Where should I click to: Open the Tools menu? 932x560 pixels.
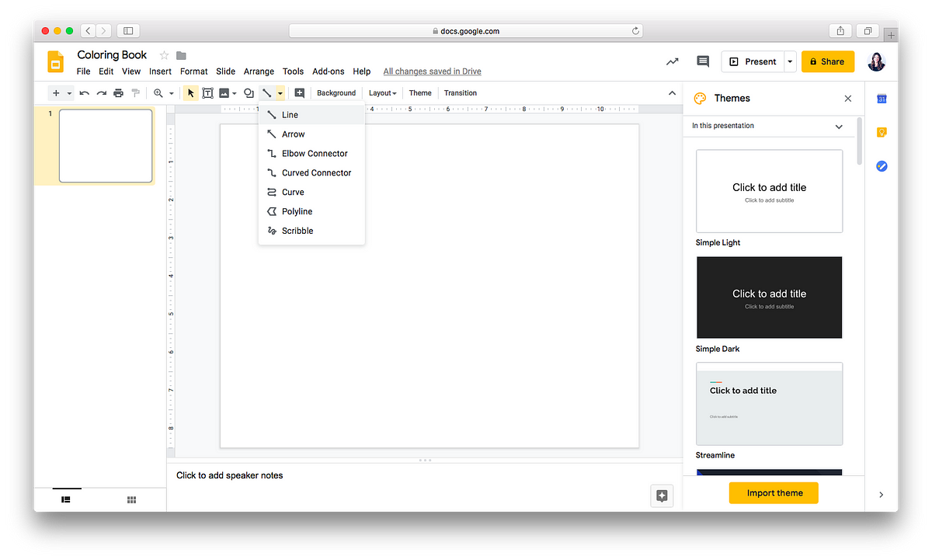293,71
